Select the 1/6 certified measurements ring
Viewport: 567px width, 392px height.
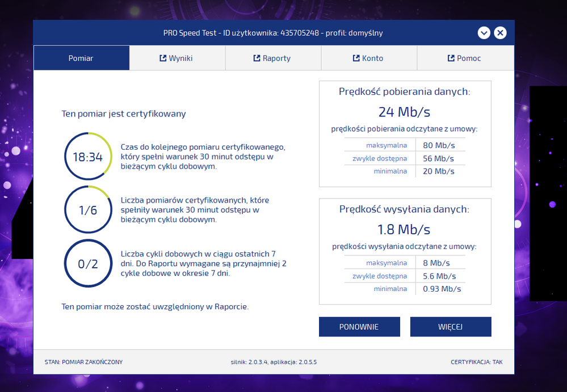point(87,210)
